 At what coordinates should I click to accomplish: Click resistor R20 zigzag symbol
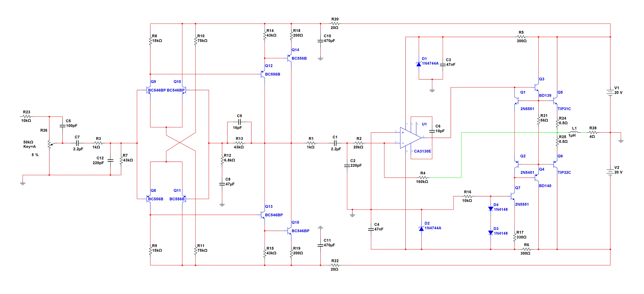tap(335, 24)
